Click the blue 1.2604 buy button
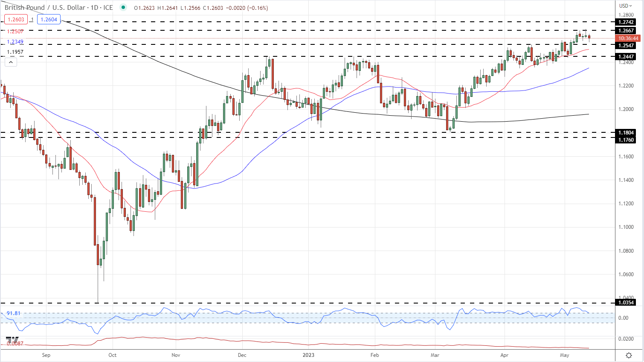Screen dimensions: 644x362 pyautogui.click(x=49, y=19)
